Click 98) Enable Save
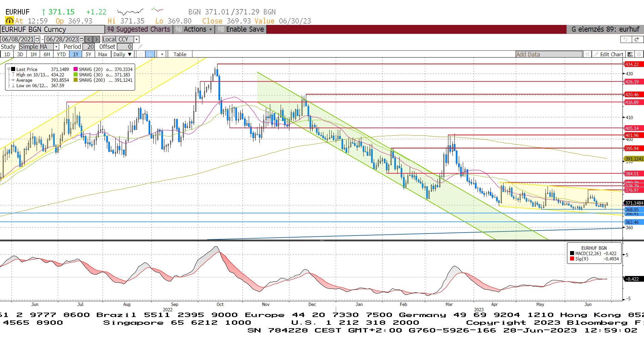Screen dimensions: 644x349 coord(241,29)
